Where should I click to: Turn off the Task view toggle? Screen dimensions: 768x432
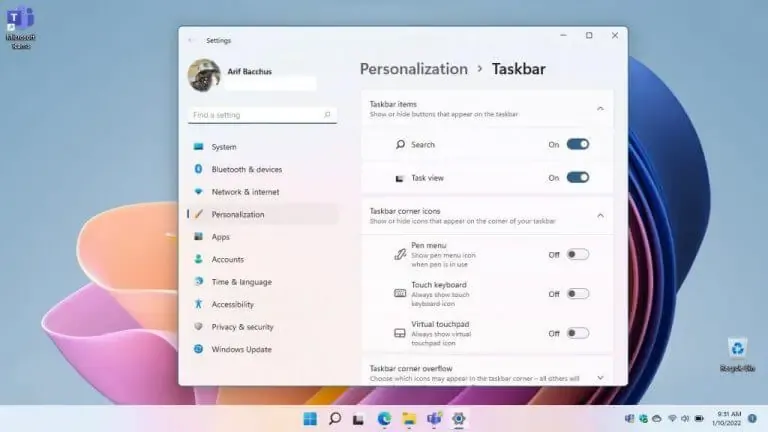point(577,178)
